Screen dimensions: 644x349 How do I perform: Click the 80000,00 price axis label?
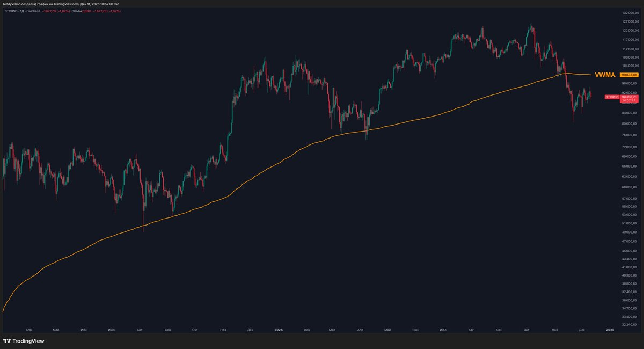630,123
